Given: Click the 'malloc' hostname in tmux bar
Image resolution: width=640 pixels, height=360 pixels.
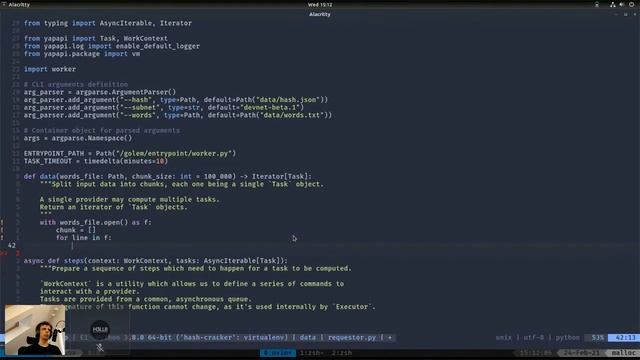Looking at the screenshot, I should coord(623,353).
